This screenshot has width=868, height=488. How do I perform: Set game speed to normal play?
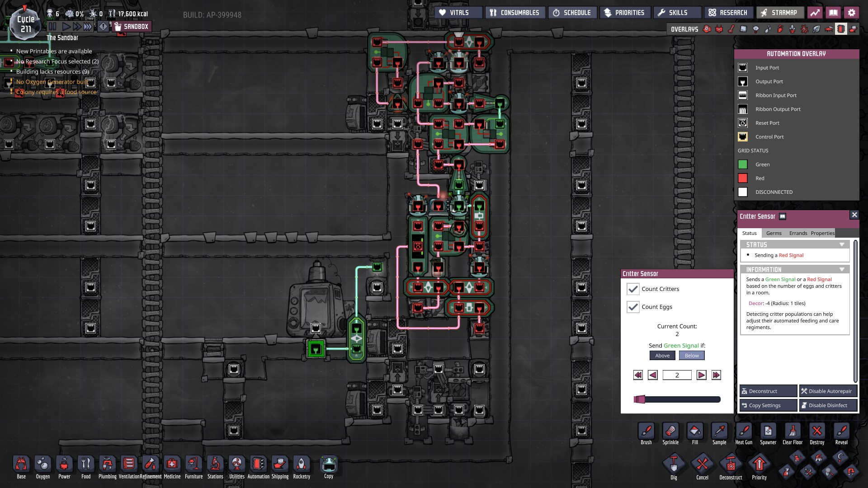66,27
